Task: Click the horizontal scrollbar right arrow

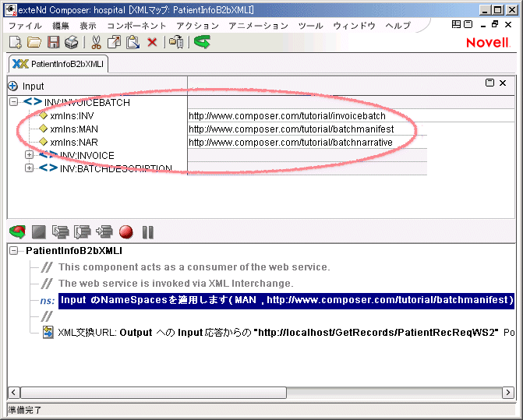Action: pos(508,392)
